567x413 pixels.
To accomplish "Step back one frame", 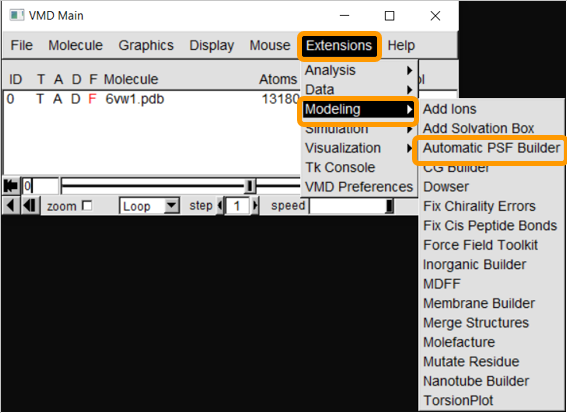I will (x=30, y=206).
